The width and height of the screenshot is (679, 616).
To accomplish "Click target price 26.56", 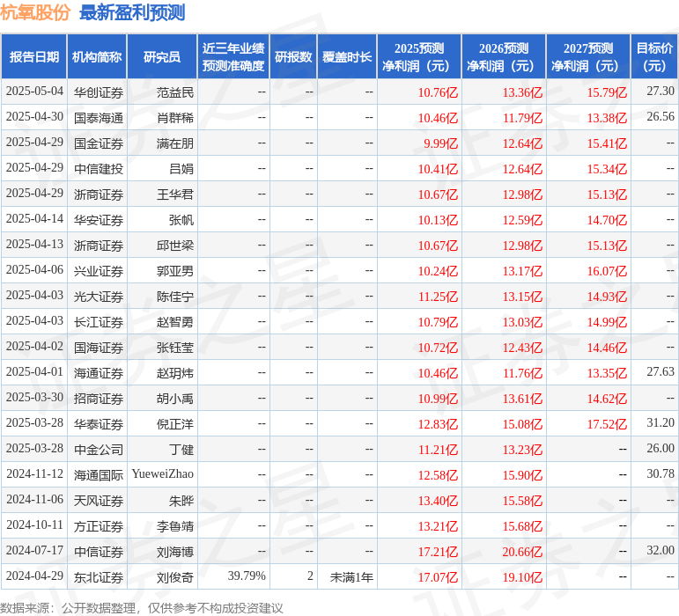I will pos(661,116).
